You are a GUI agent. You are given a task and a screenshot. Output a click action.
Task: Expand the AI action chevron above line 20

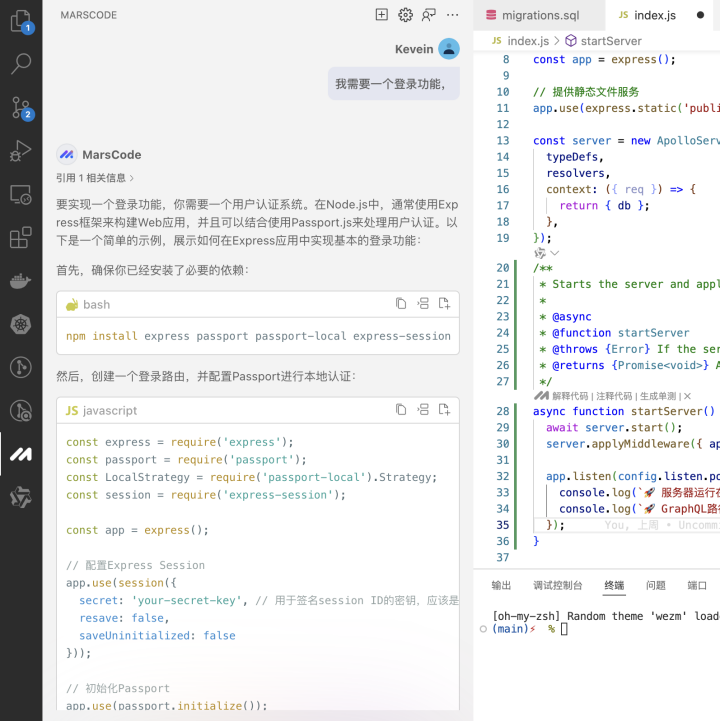tap(554, 254)
